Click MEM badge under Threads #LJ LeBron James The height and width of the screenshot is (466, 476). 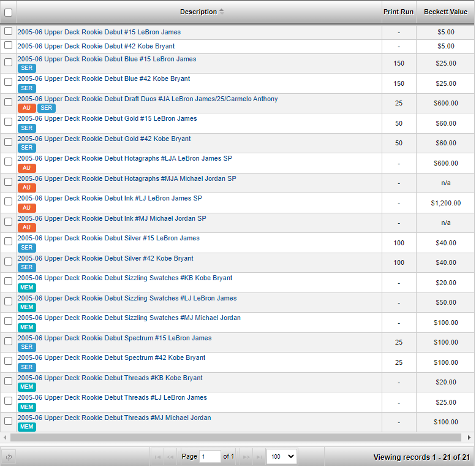click(x=27, y=407)
